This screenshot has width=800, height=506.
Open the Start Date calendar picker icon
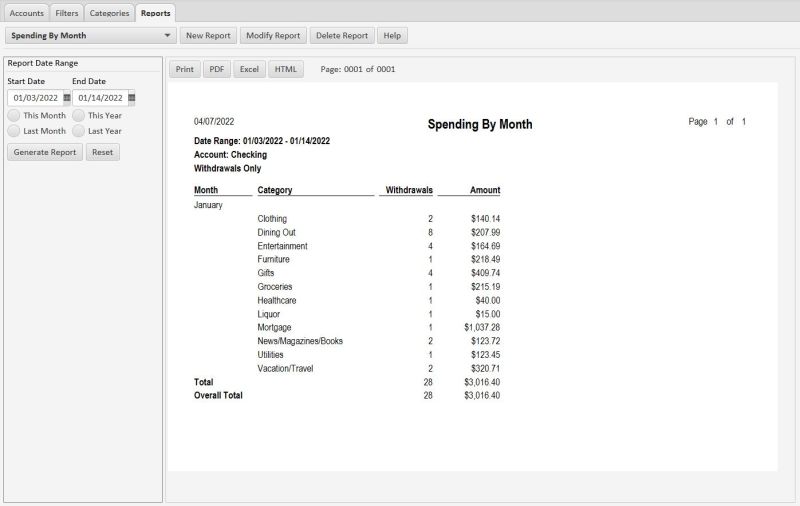click(67, 97)
